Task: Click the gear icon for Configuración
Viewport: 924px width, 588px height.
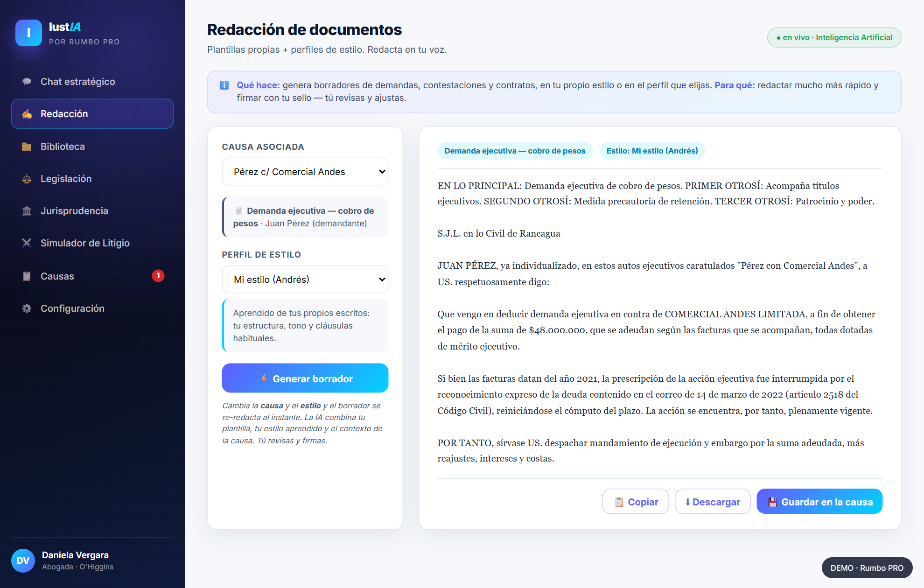Action: [x=27, y=308]
